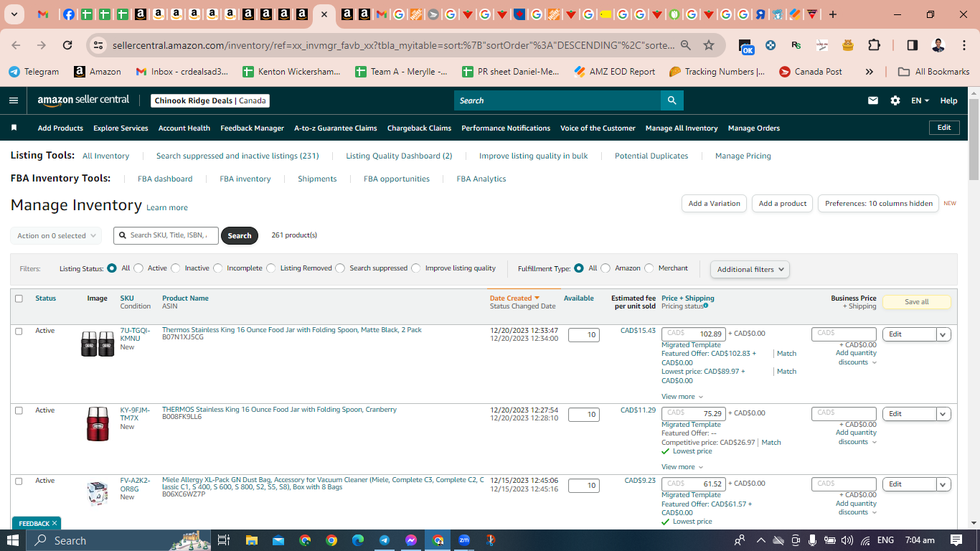This screenshot has width=980, height=551.
Task: Click the SKU search input field
Action: click(166, 235)
